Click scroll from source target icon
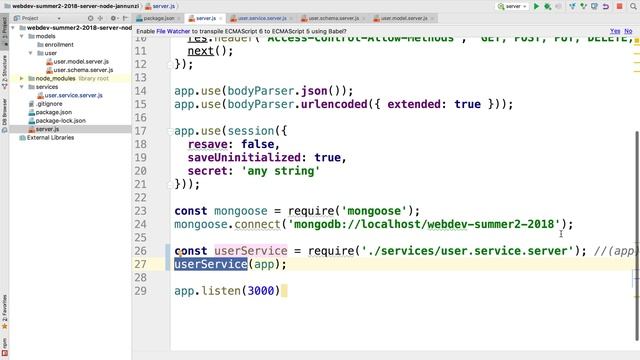The image size is (640, 360). coord(90,18)
